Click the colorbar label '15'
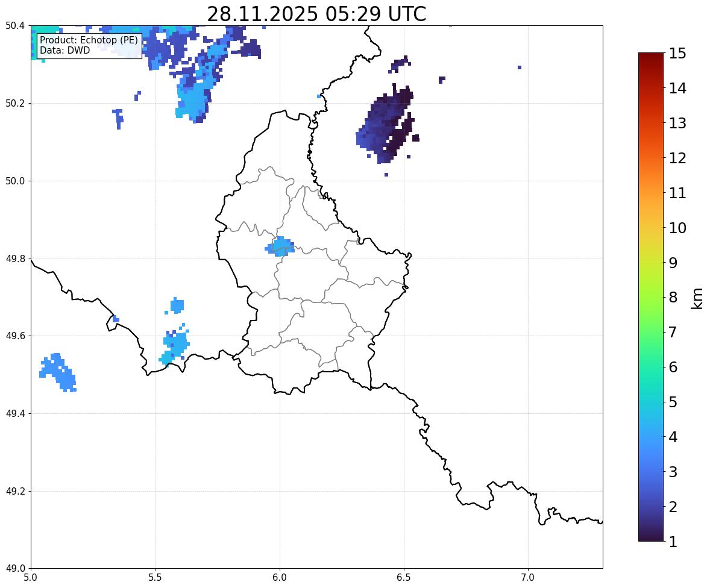Image resolution: width=710 pixels, height=588 pixels. [x=678, y=54]
